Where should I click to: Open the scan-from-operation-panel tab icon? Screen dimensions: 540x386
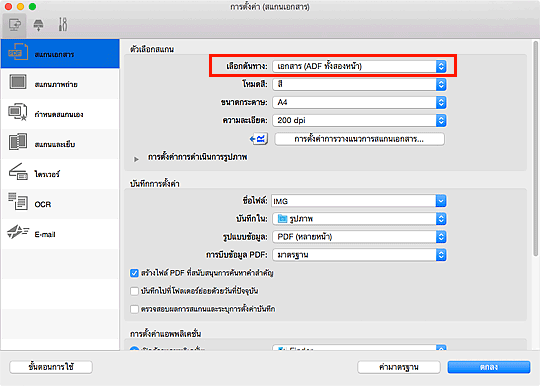tap(38, 25)
